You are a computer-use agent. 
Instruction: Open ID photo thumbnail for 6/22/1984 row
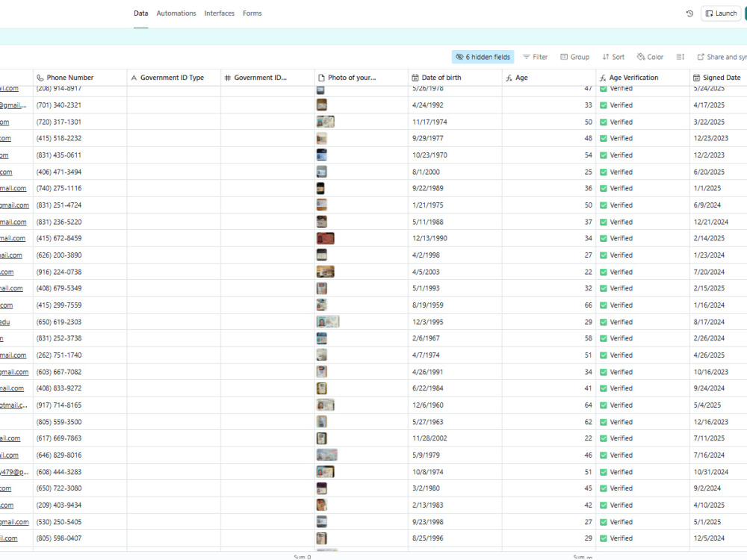pos(321,388)
